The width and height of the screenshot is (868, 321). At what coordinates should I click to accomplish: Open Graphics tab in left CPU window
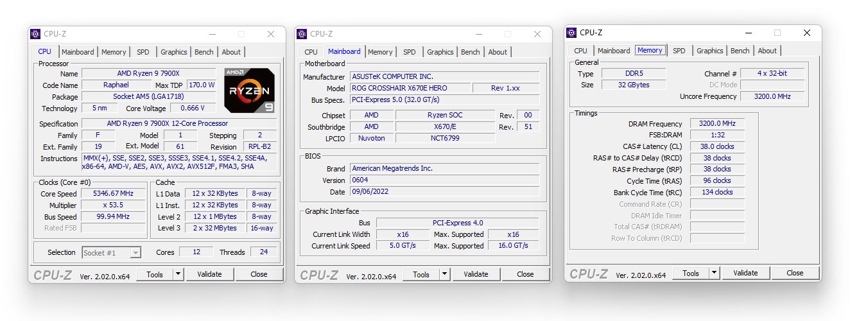174,52
